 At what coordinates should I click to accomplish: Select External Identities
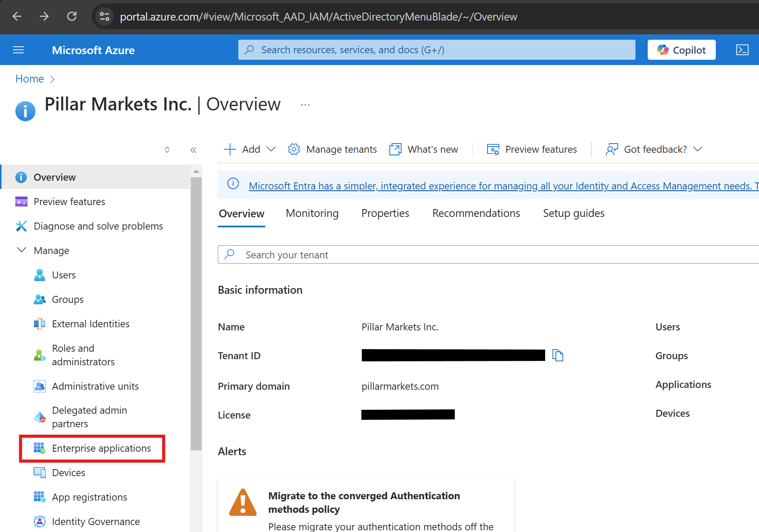point(90,324)
